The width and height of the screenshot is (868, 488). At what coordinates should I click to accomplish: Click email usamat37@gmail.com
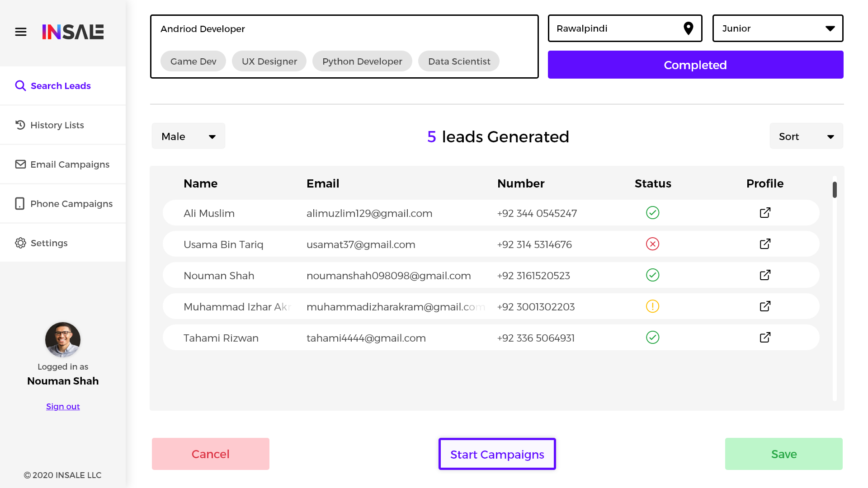coord(361,244)
